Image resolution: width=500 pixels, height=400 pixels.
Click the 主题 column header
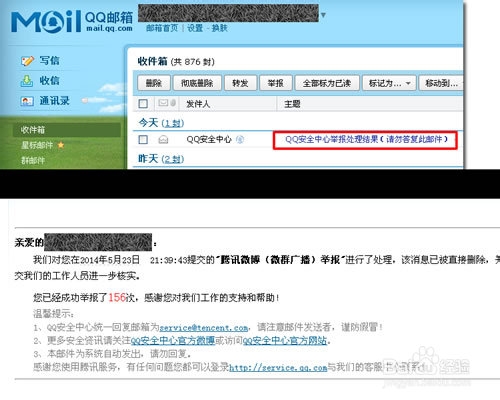(292, 104)
